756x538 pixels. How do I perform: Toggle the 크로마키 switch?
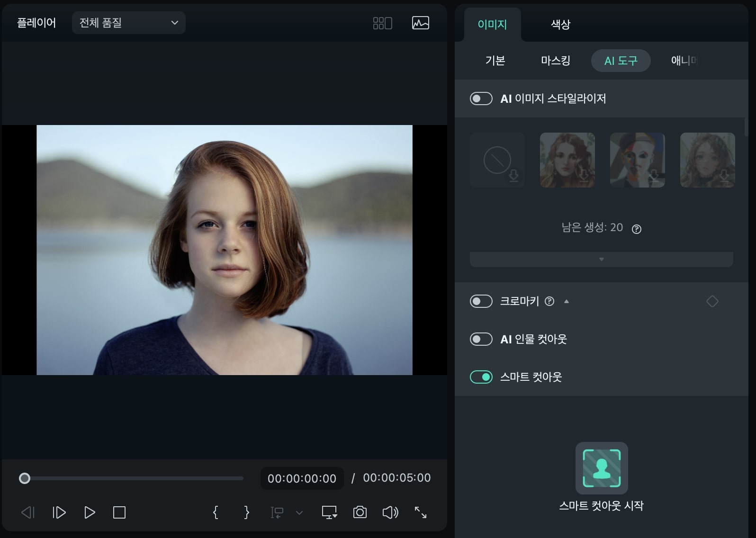click(481, 301)
